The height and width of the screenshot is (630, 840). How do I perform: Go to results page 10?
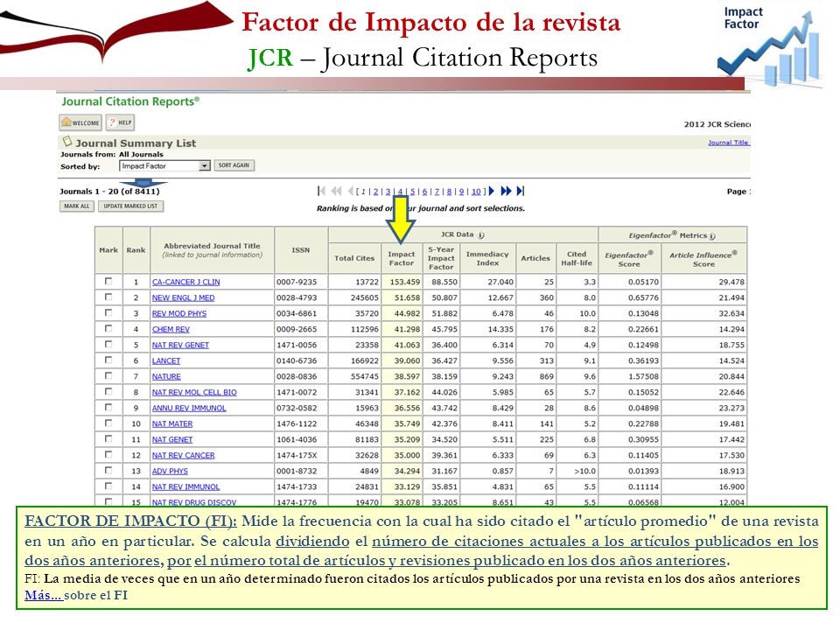476,192
